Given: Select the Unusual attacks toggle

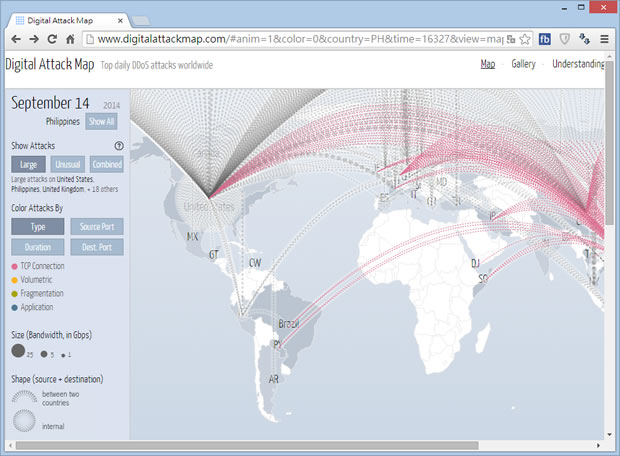Looking at the screenshot, I should pyautogui.click(x=68, y=165).
